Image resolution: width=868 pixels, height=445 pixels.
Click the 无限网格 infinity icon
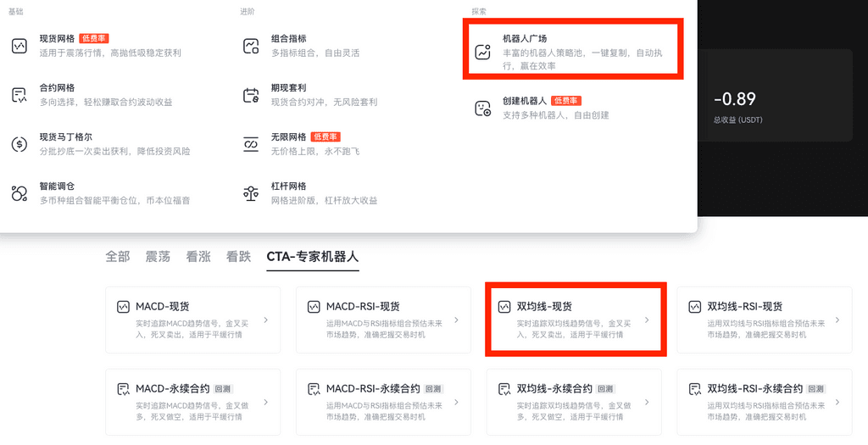251,144
